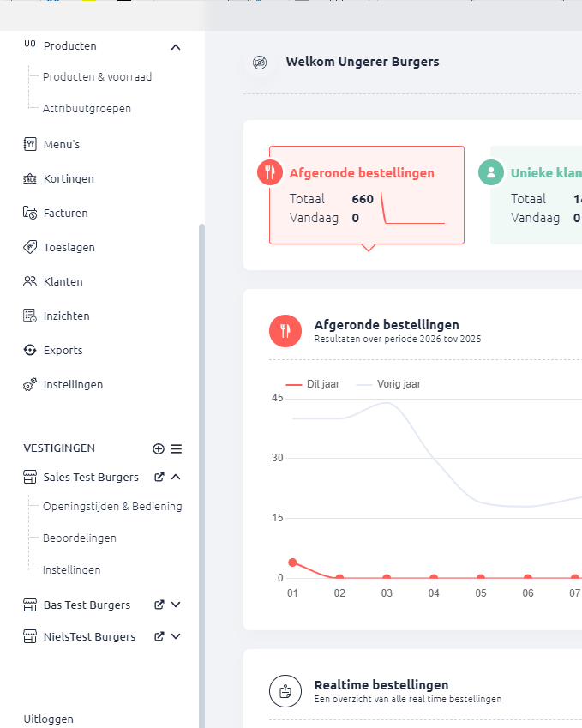The width and height of the screenshot is (582, 728).
Task: Open NielsTest Burgers external link icon
Action: pyautogui.click(x=159, y=636)
